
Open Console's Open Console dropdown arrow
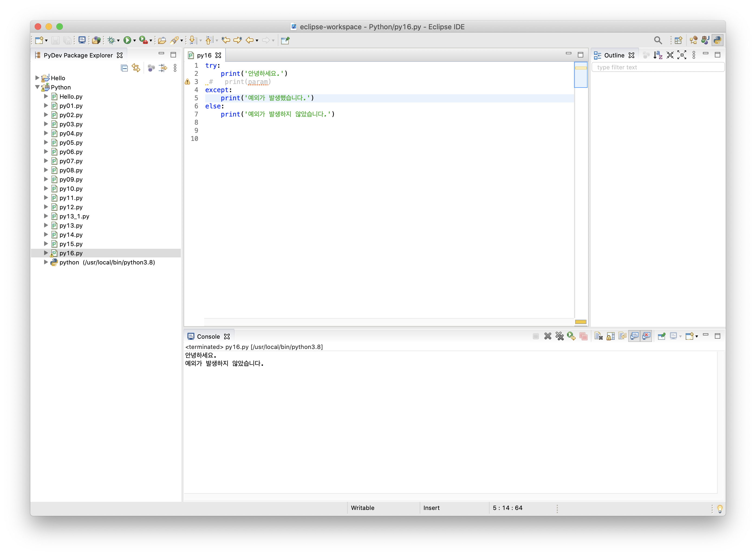pos(696,336)
